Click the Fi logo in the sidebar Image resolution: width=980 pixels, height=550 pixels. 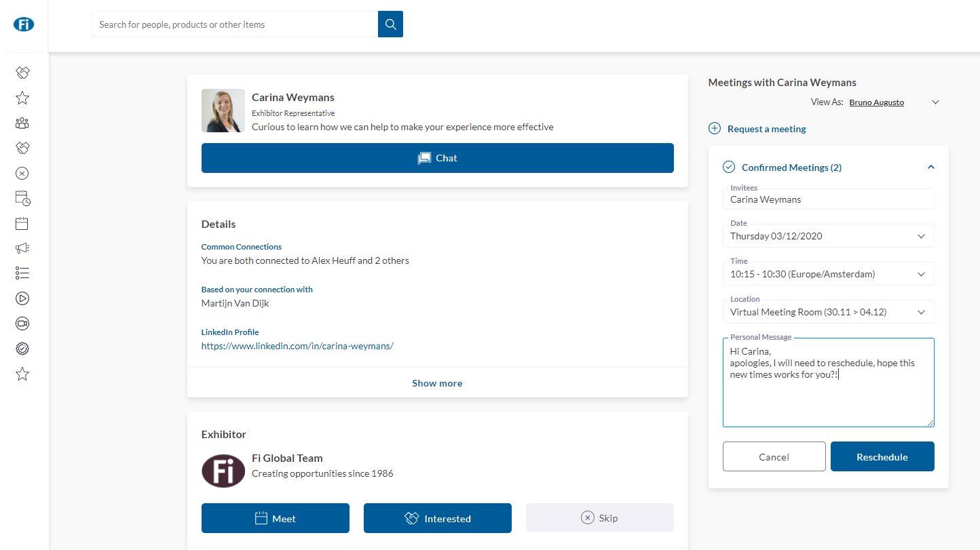coord(24,24)
